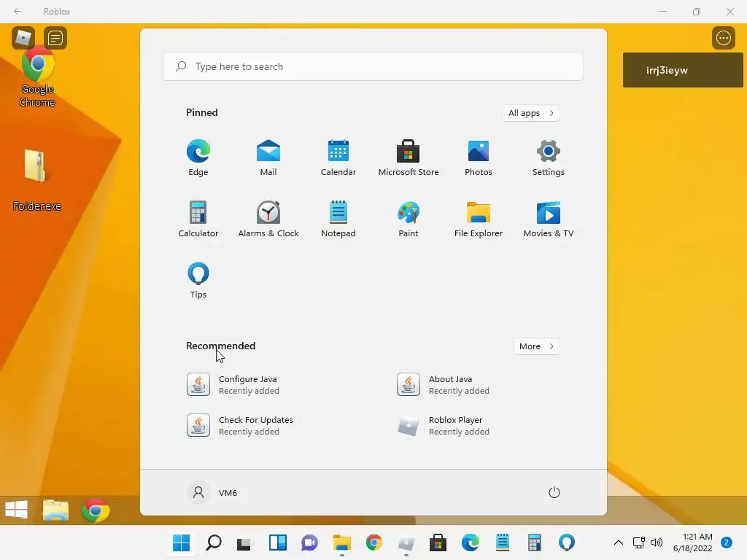
Task: Click the old-style Windows flag start icon
Action: 17,510
